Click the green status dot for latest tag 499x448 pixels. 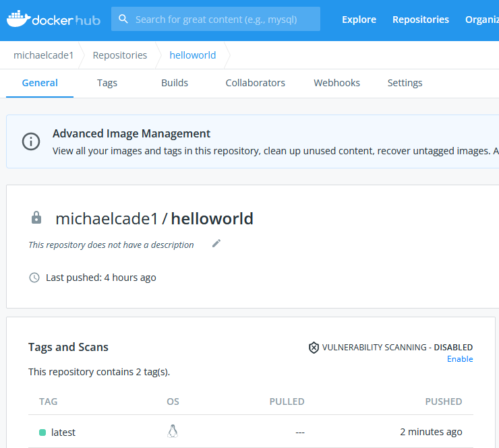click(x=42, y=433)
